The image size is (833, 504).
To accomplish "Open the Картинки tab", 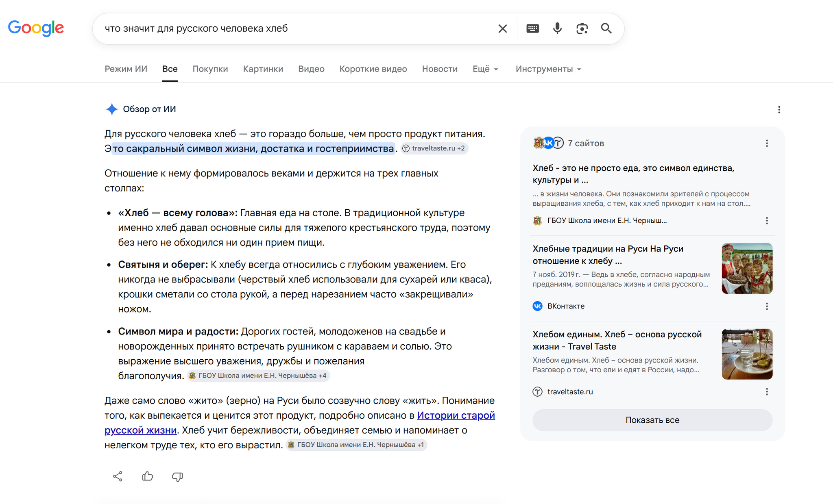I will point(263,69).
